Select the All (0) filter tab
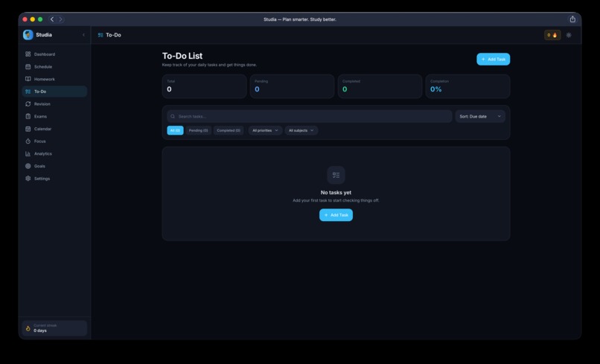 [x=175, y=130]
